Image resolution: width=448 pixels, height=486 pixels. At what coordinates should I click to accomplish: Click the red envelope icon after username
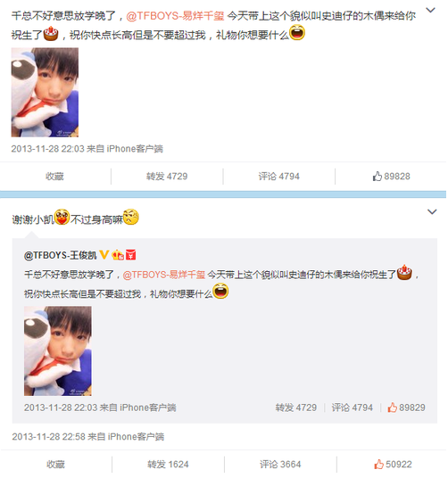tap(131, 255)
